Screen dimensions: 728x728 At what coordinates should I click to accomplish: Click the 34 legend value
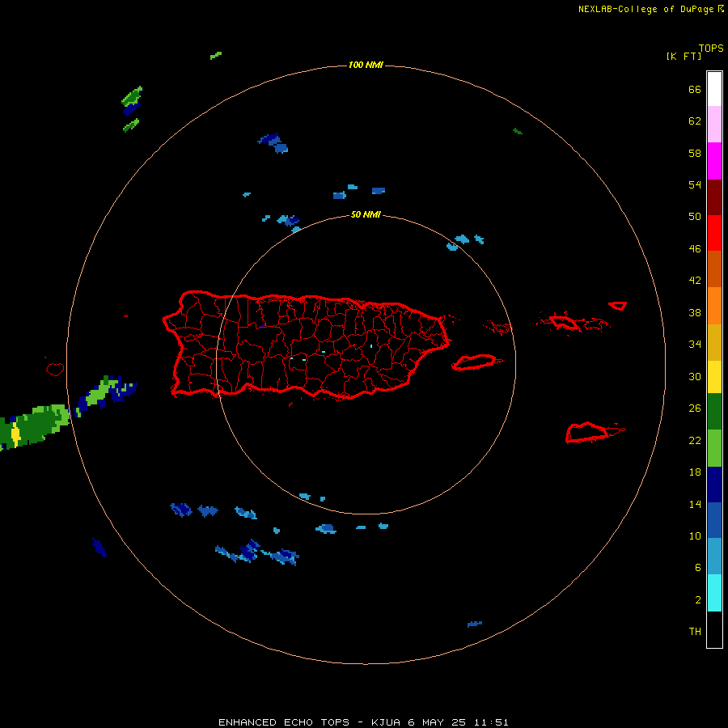click(695, 345)
